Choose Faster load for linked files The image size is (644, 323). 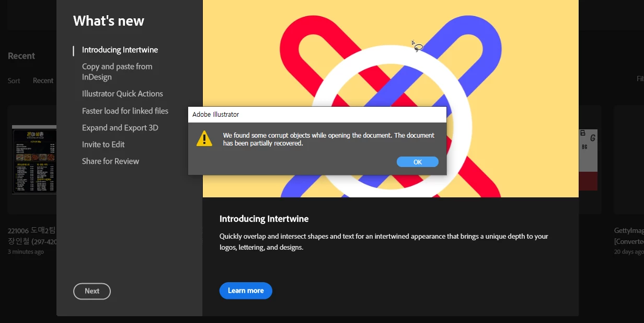click(125, 110)
